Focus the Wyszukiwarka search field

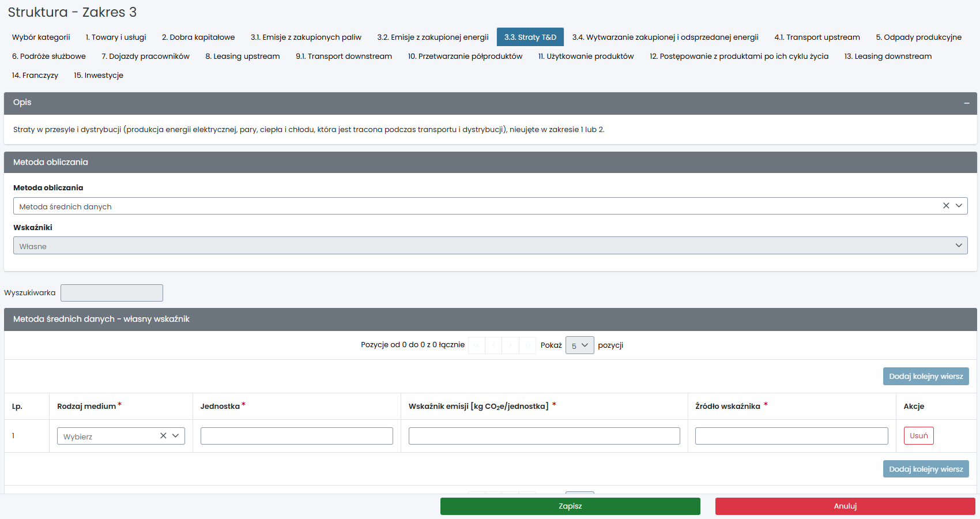point(112,293)
